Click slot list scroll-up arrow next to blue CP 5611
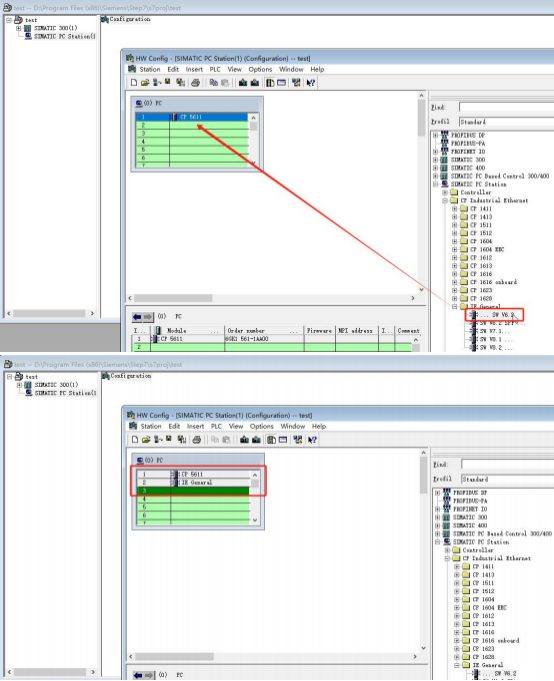Viewport: 554px width, 681px height. 254,118
